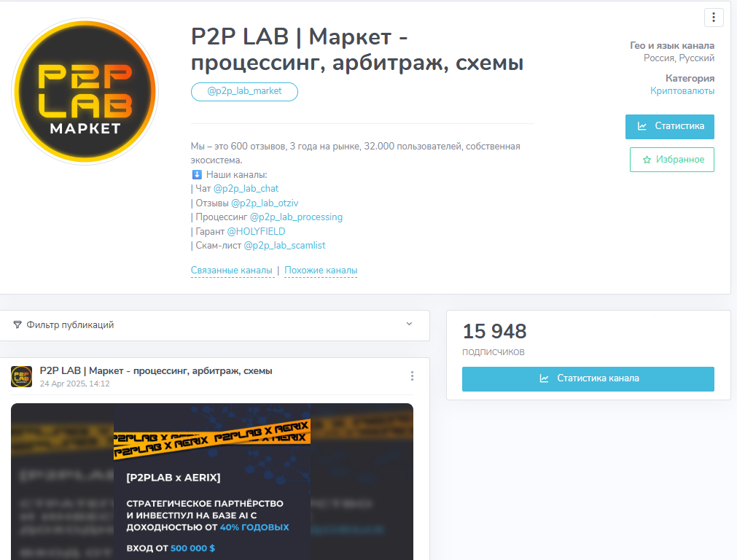This screenshot has width=737, height=560.
Task: Expand the Фильтр публикаций chevron
Action: (x=410, y=324)
